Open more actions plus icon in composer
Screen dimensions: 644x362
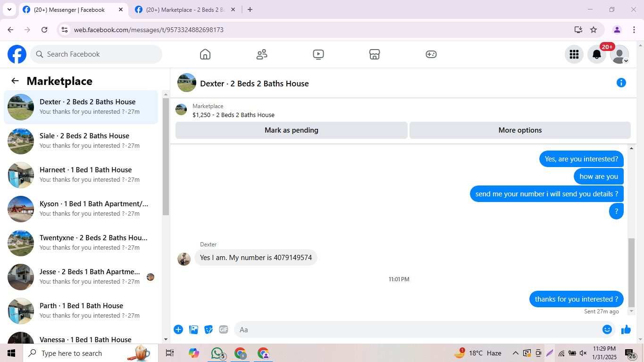[x=178, y=329]
